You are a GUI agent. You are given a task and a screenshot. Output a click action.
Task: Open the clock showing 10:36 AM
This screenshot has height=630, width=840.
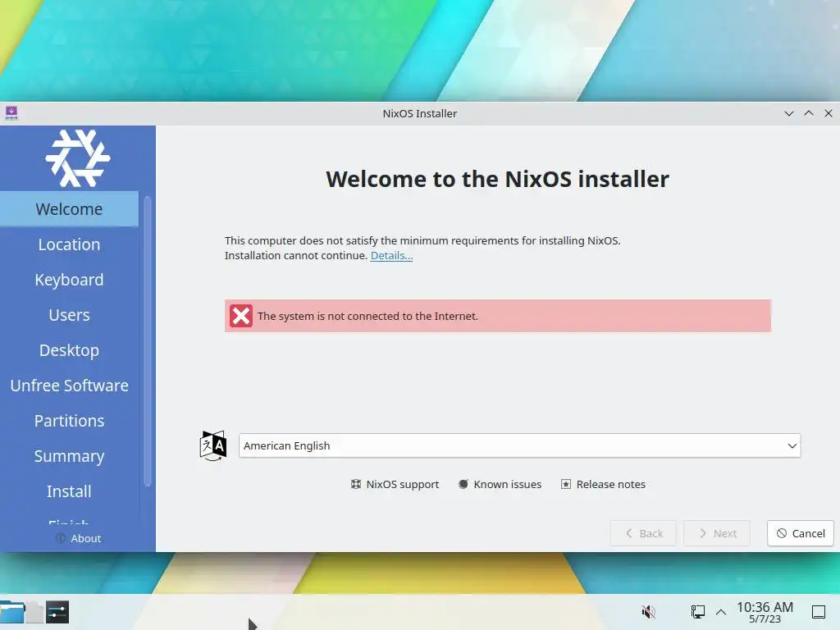tap(765, 612)
